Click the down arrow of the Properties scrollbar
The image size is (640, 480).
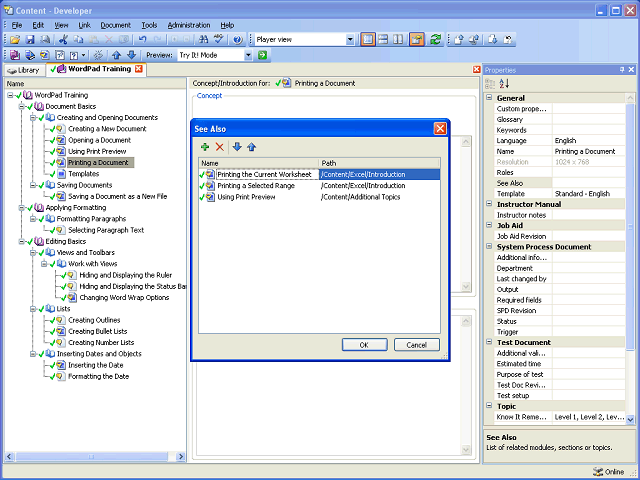[x=630, y=419]
